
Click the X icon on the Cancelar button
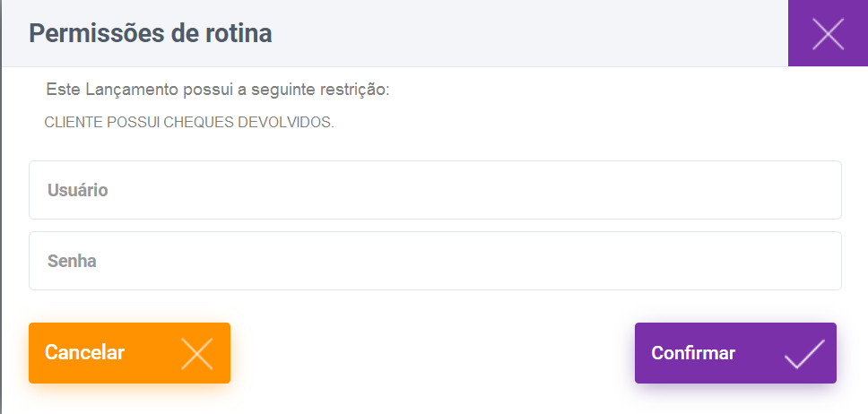[x=196, y=353]
